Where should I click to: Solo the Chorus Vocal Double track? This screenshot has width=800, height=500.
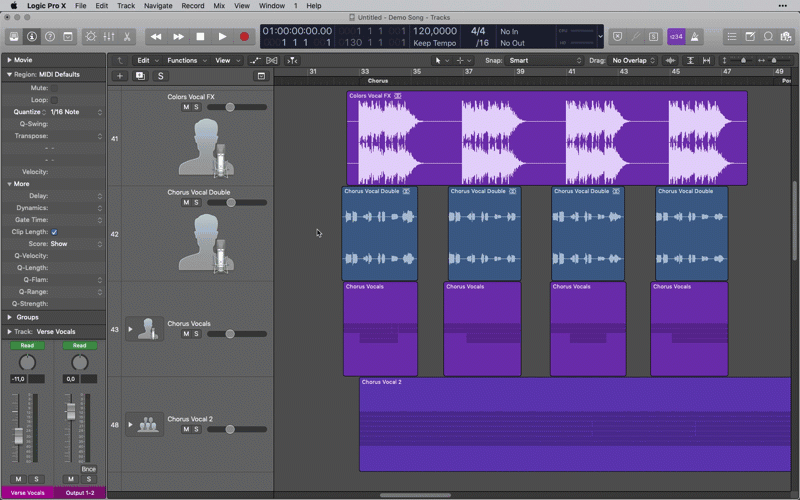[196, 202]
